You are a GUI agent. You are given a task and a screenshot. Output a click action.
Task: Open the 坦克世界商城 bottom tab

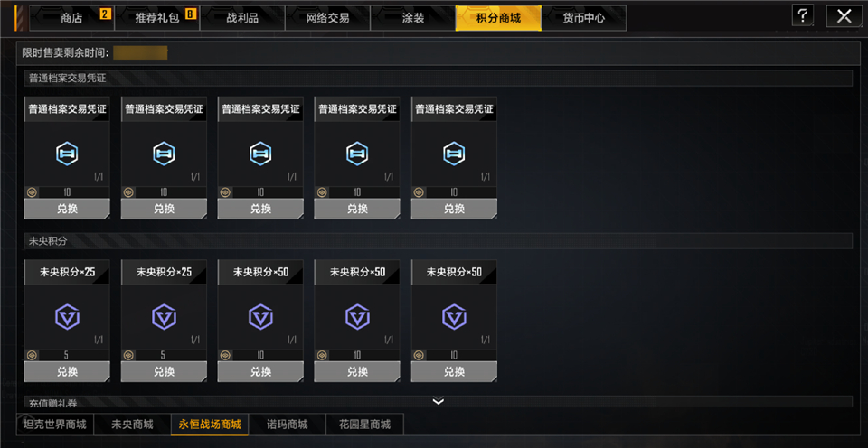[55, 425]
